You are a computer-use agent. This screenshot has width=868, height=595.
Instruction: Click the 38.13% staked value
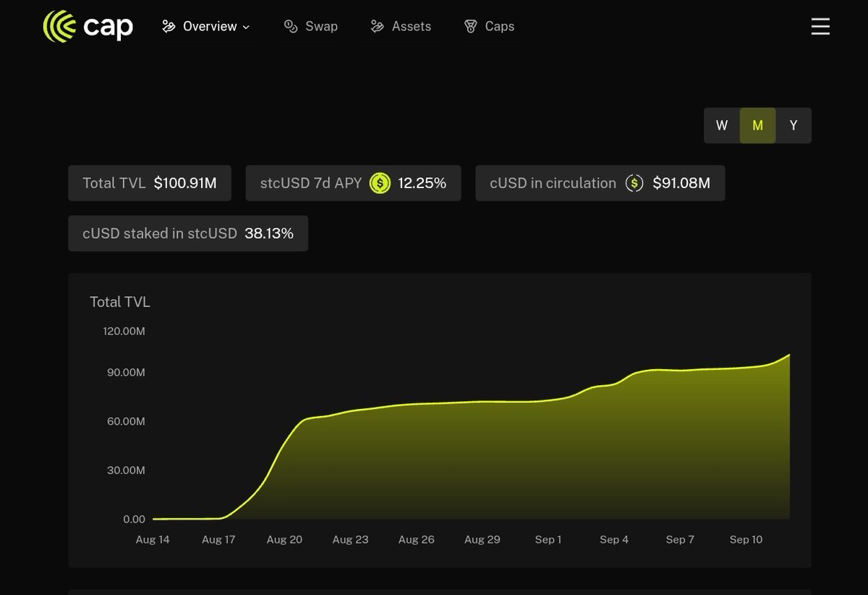coord(269,233)
